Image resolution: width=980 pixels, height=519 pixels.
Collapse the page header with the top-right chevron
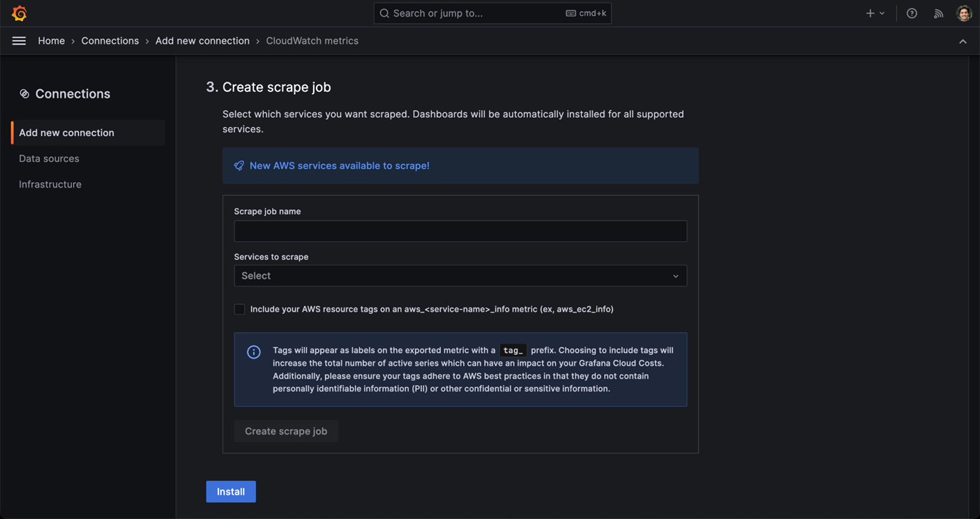click(963, 40)
